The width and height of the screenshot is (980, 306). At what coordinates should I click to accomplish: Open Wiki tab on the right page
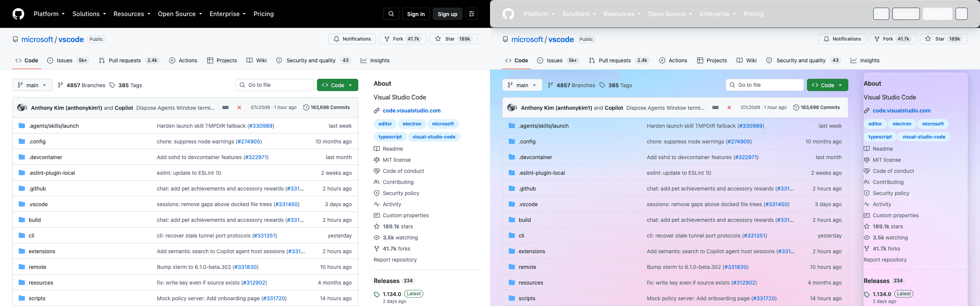(x=747, y=60)
